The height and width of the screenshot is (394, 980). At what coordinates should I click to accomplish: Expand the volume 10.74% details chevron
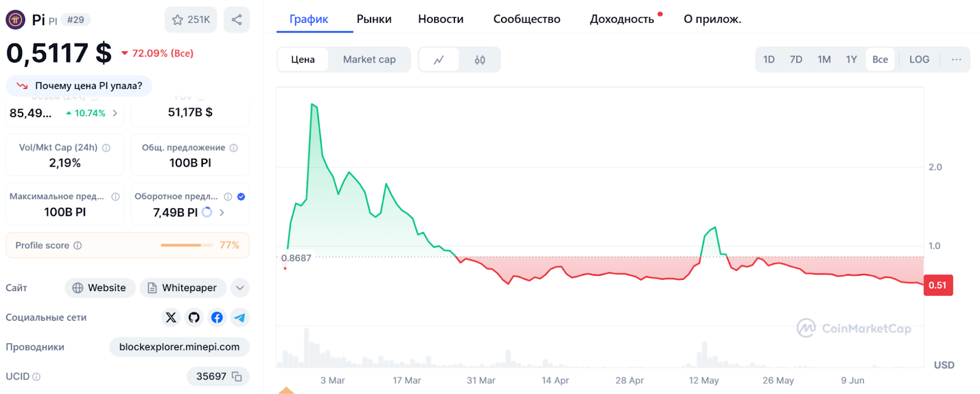click(115, 113)
